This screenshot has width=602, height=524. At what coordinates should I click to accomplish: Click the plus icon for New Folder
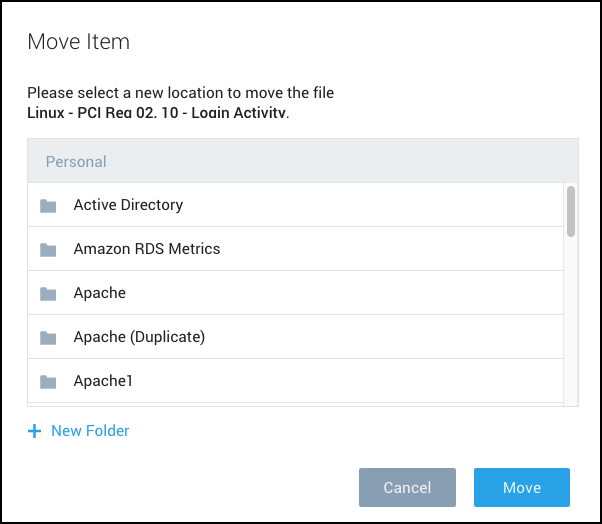[x=34, y=431]
